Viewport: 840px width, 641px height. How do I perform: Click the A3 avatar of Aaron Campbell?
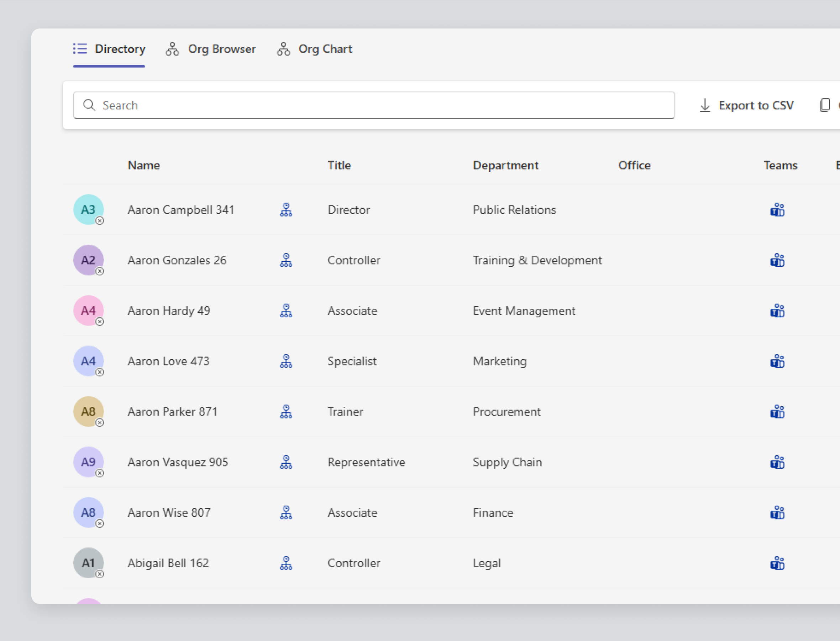pyautogui.click(x=89, y=209)
